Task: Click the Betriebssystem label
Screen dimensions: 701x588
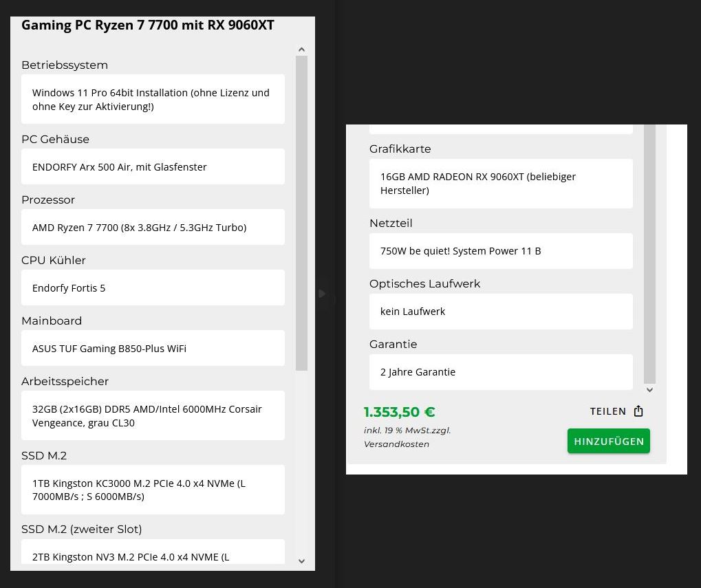Action: click(65, 65)
